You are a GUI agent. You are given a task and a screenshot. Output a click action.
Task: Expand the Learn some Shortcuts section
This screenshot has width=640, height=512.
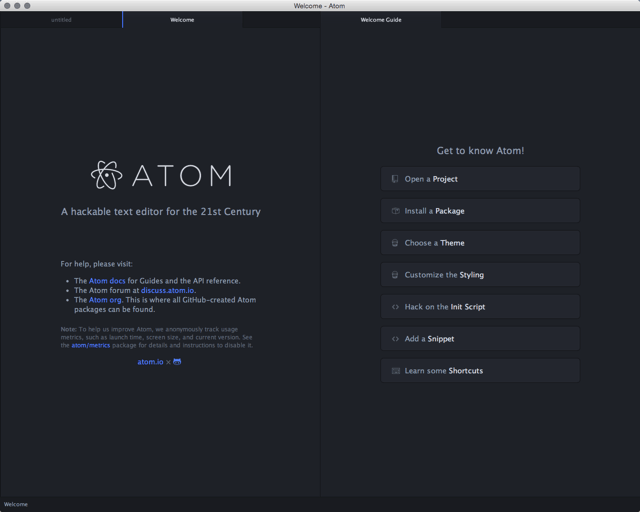click(480, 371)
